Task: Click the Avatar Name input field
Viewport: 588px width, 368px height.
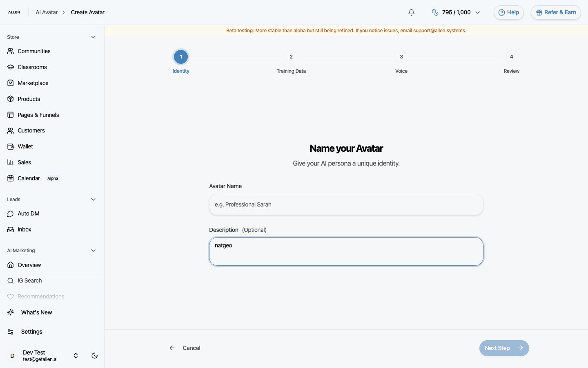Action: [346, 204]
